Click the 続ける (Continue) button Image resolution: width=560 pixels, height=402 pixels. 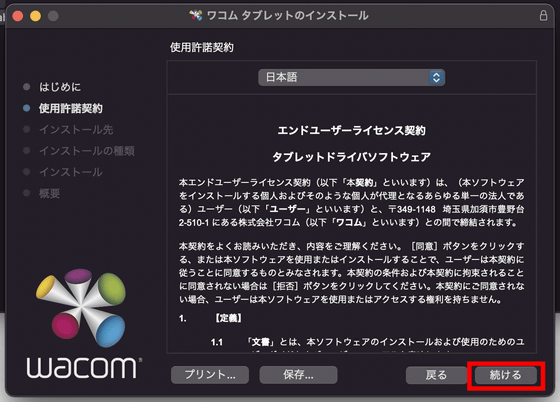pos(506,375)
